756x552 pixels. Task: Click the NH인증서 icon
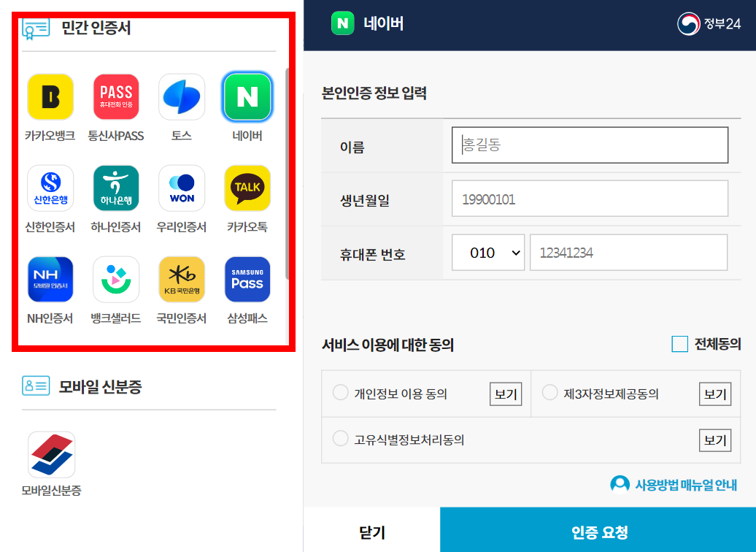(x=50, y=279)
